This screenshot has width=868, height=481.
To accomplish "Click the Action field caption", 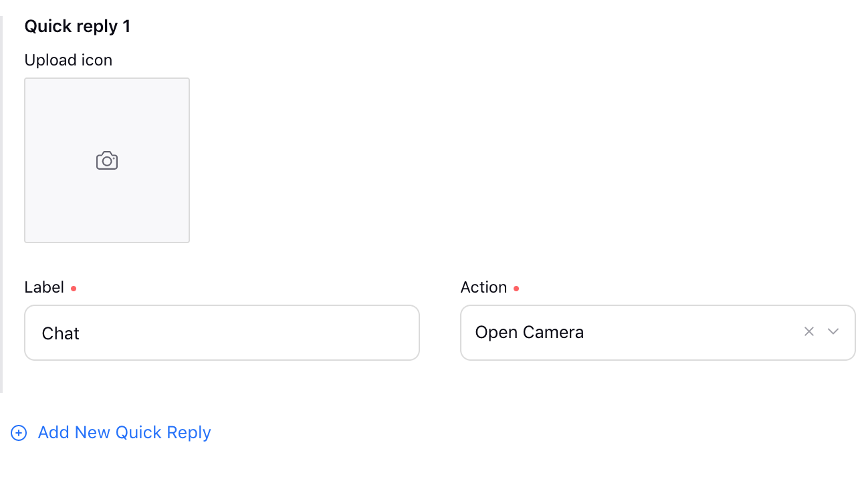I will 483,287.
